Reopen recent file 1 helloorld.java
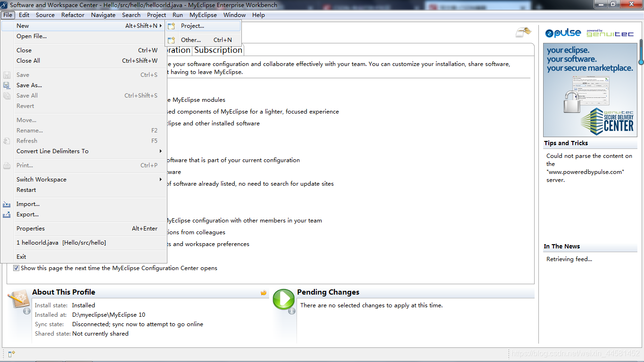 pos(83,243)
